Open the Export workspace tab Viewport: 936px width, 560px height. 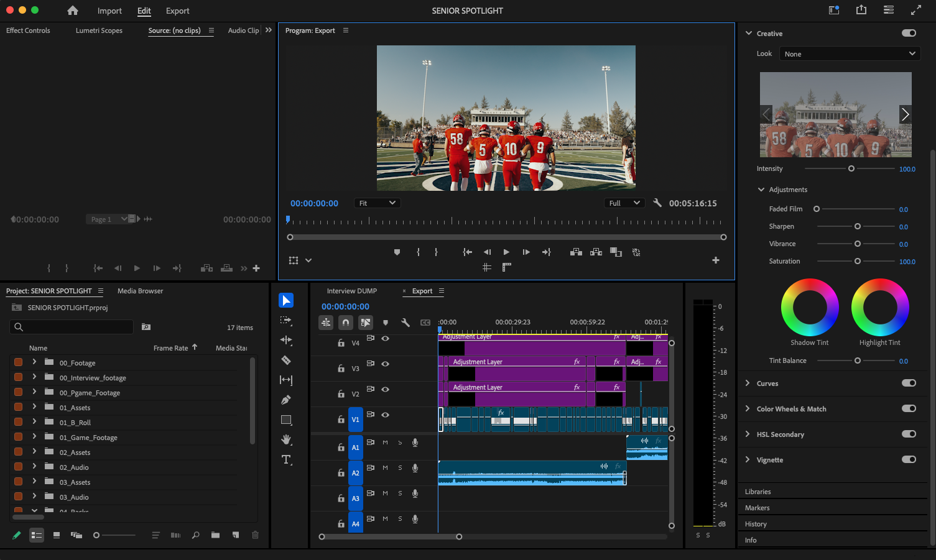[x=177, y=11]
